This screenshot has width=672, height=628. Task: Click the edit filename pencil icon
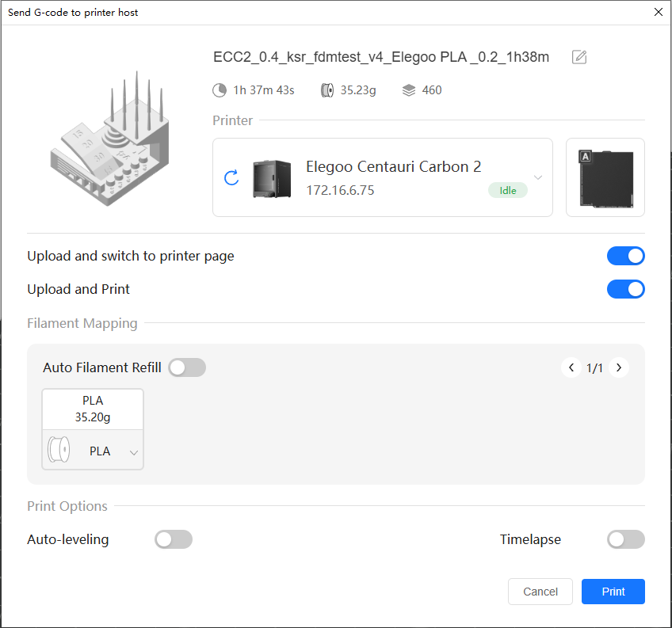point(579,57)
